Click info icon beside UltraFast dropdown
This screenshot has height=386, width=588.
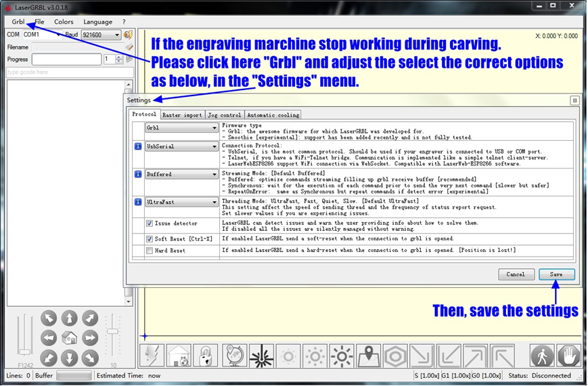[138, 202]
